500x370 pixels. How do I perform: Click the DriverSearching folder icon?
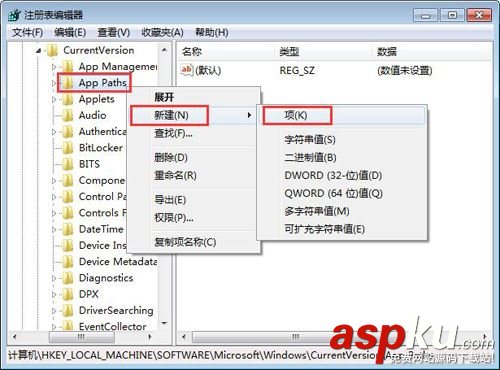(x=68, y=310)
